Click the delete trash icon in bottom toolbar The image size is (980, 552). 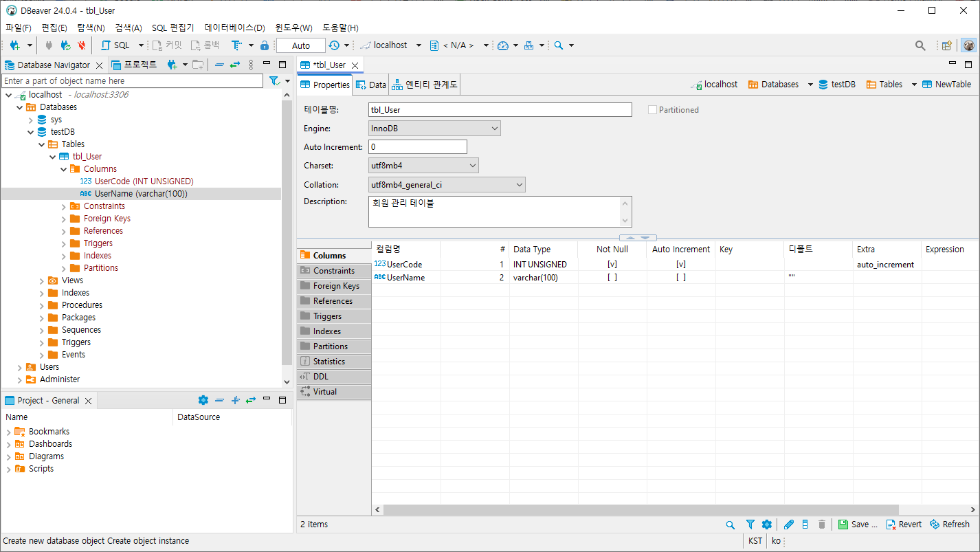point(822,525)
